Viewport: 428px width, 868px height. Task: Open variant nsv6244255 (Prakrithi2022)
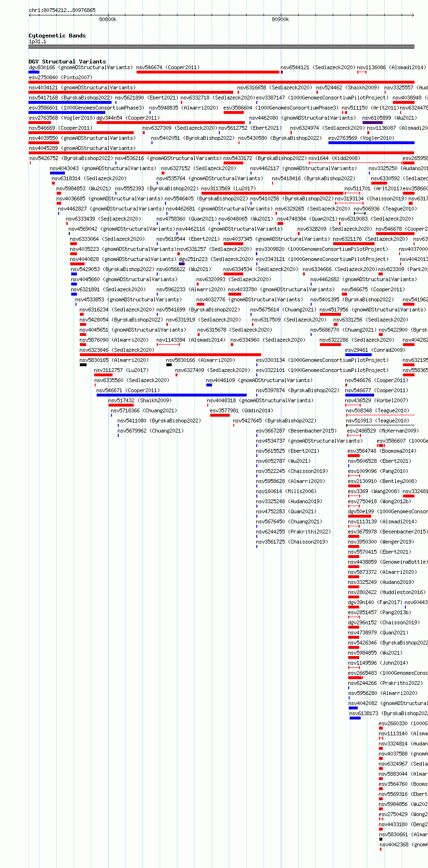293,532
